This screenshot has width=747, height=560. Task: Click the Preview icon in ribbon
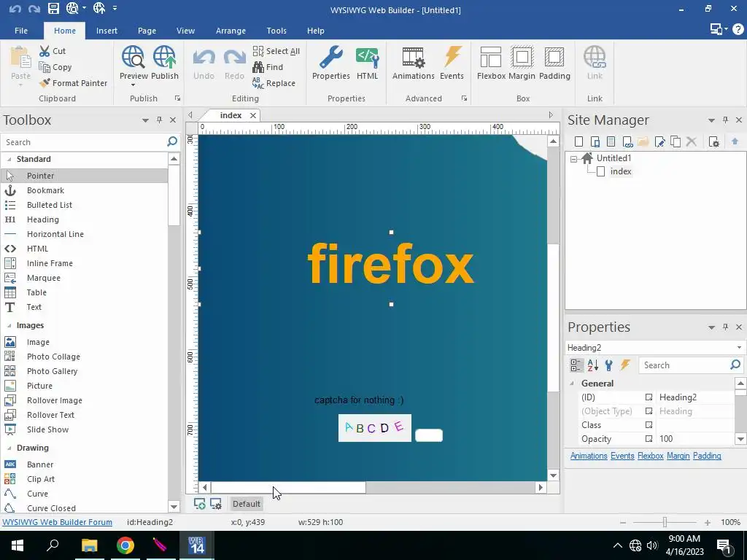coord(133,63)
